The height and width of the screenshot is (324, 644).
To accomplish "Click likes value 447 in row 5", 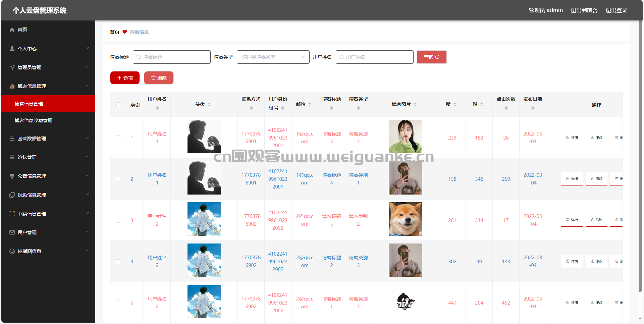I will [452, 303].
